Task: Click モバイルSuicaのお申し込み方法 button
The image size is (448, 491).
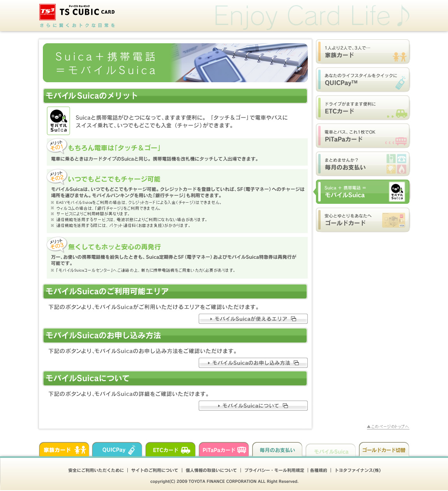Action: (x=253, y=363)
